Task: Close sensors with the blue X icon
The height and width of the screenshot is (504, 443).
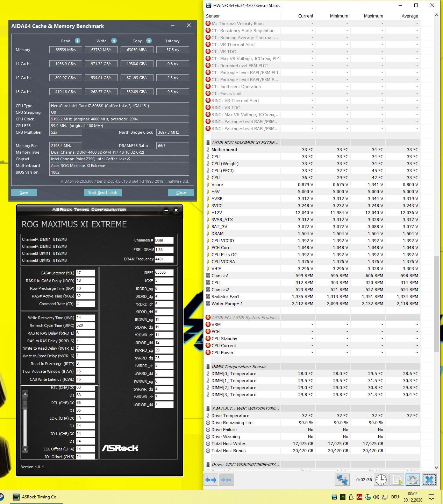Action: tap(429, 479)
